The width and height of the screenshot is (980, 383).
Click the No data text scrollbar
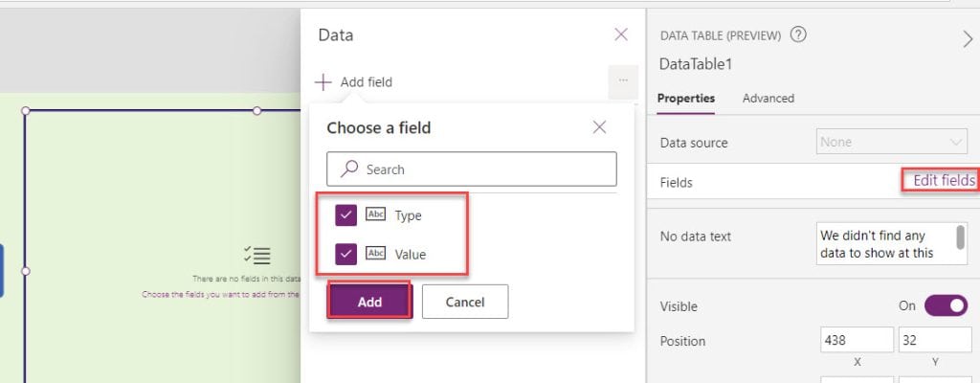[x=961, y=237]
